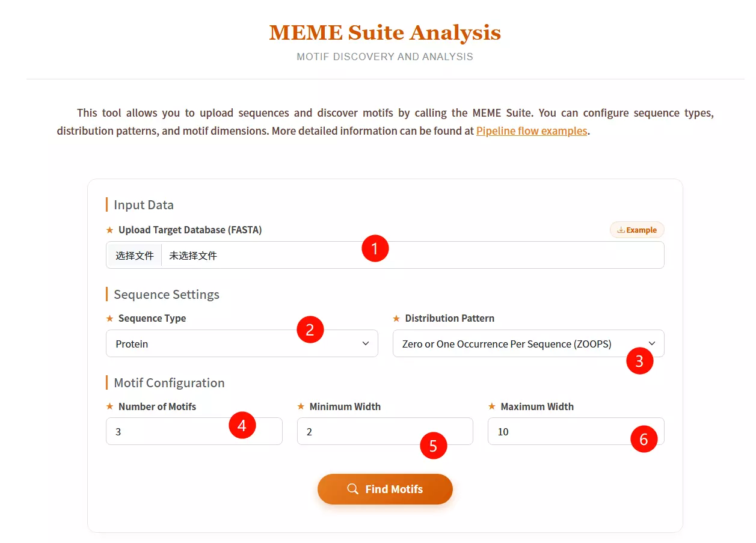Screen dimensions: 756x543
Task: Click the red circle marker numbered 6
Action: (644, 440)
